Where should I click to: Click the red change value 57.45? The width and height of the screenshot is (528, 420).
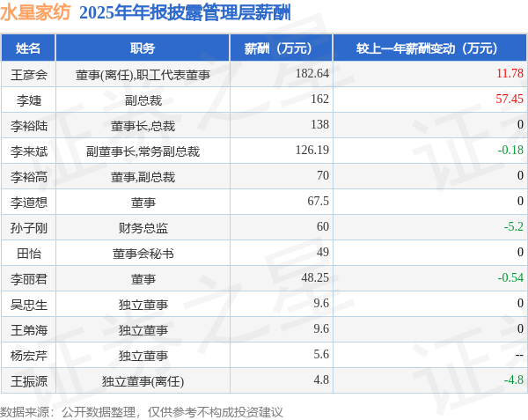click(510, 99)
